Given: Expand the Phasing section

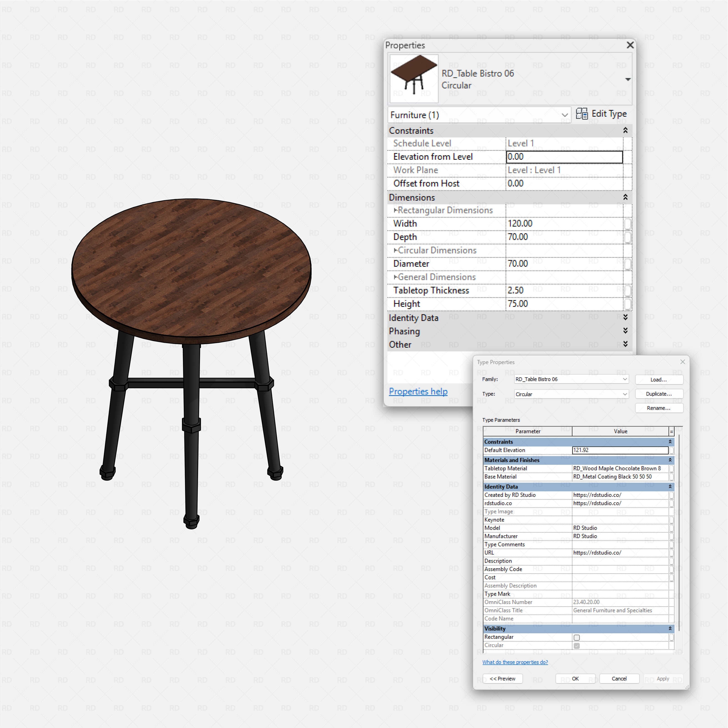Looking at the screenshot, I should [x=625, y=331].
